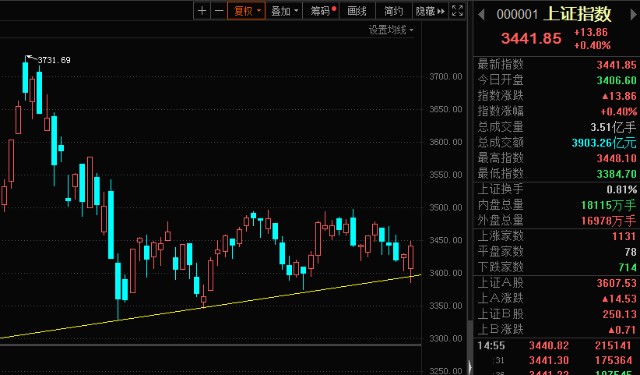640x375 pixels.
Task: Click the 上证指数 index title
Action: (578, 14)
